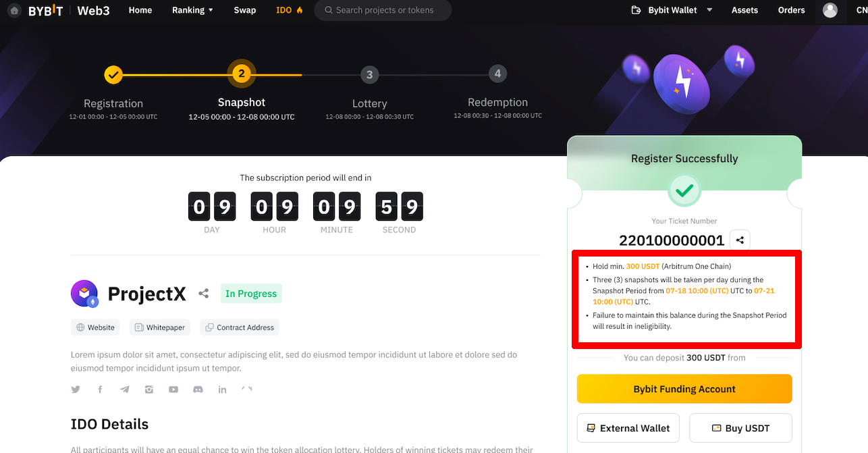Click the Buy USDT button
The image size is (868, 453).
(740, 428)
